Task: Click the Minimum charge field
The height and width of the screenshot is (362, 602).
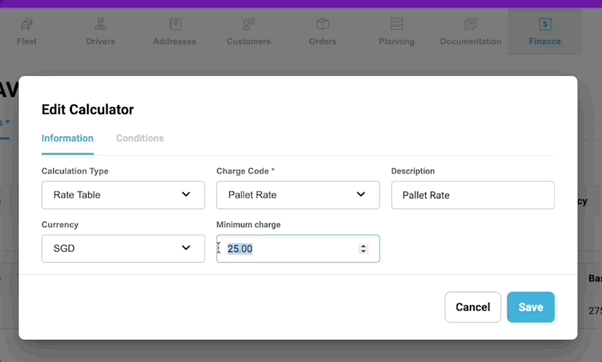Action: (x=298, y=249)
